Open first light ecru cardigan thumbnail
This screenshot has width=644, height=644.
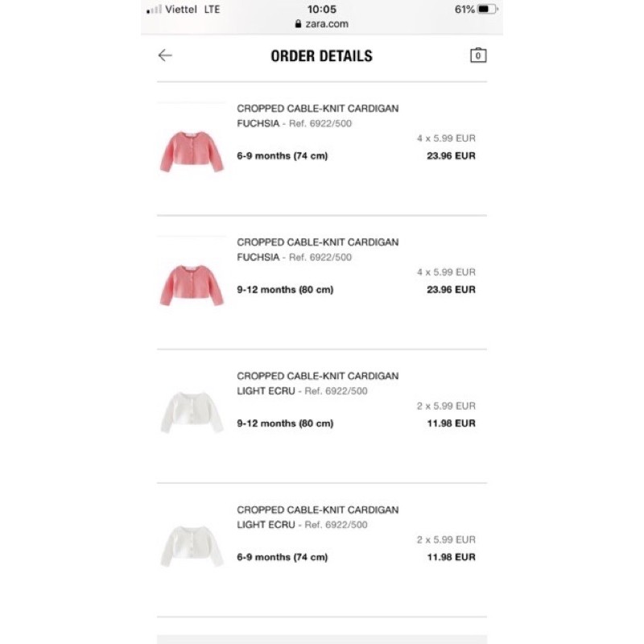click(x=192, y=412)
